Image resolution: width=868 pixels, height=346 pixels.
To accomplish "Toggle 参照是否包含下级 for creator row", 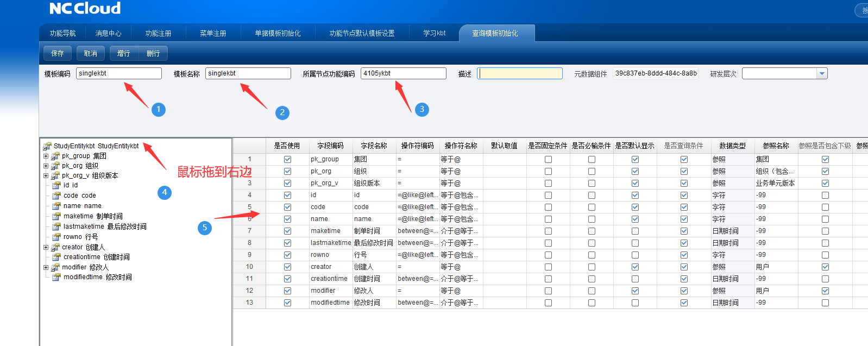I will coord(825,267).
